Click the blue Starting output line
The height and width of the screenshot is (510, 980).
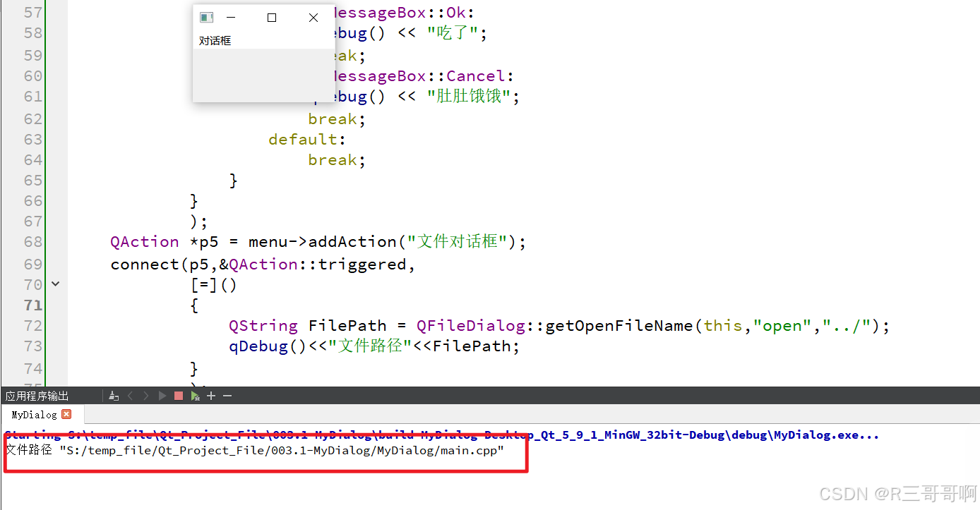442,435
